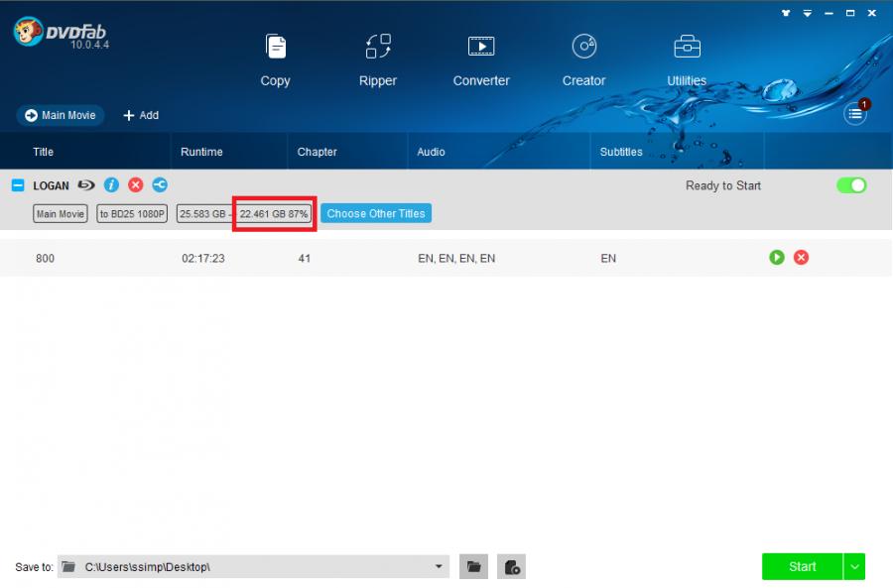This screenshot has height=588, width=893.
Task: Expand the Start button dropdown arrow
Action: (854, 566)
